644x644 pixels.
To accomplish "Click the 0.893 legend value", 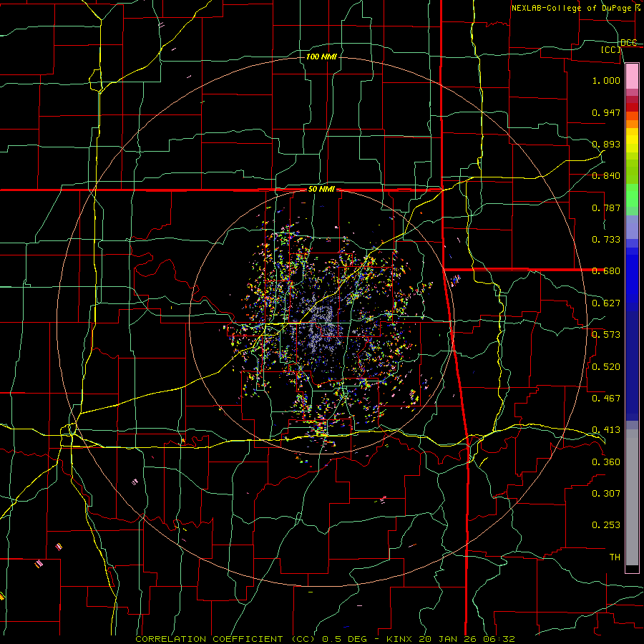I will 606,144.
